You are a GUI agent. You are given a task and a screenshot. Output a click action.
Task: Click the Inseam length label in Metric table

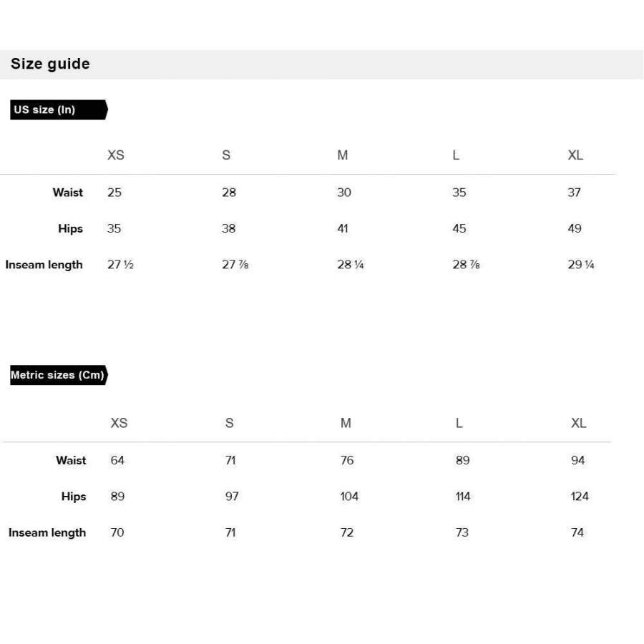pyautogui.click(x=47, y=532)
